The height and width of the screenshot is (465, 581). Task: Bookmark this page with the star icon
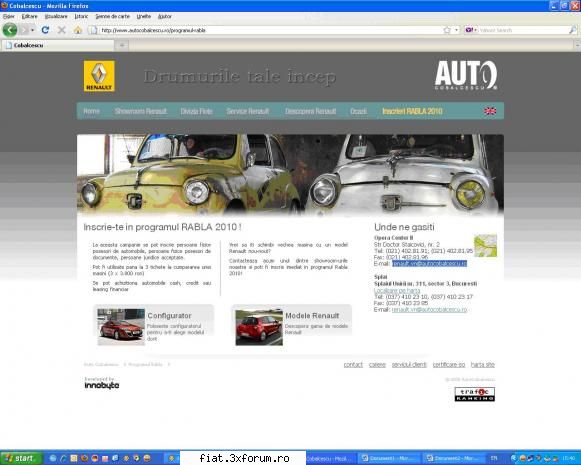447,30
